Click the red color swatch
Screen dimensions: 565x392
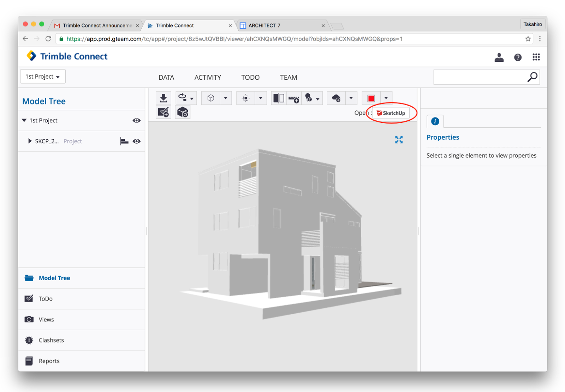[371, 98]
